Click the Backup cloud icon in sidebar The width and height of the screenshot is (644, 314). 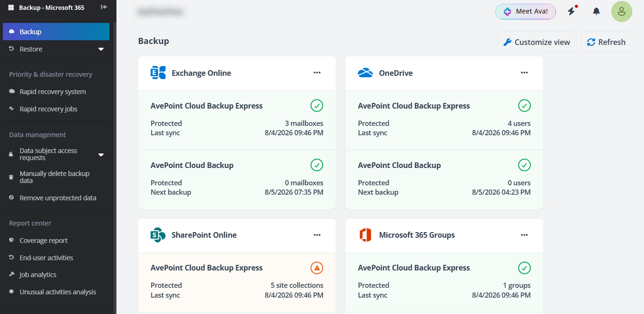tap(12, 32)
